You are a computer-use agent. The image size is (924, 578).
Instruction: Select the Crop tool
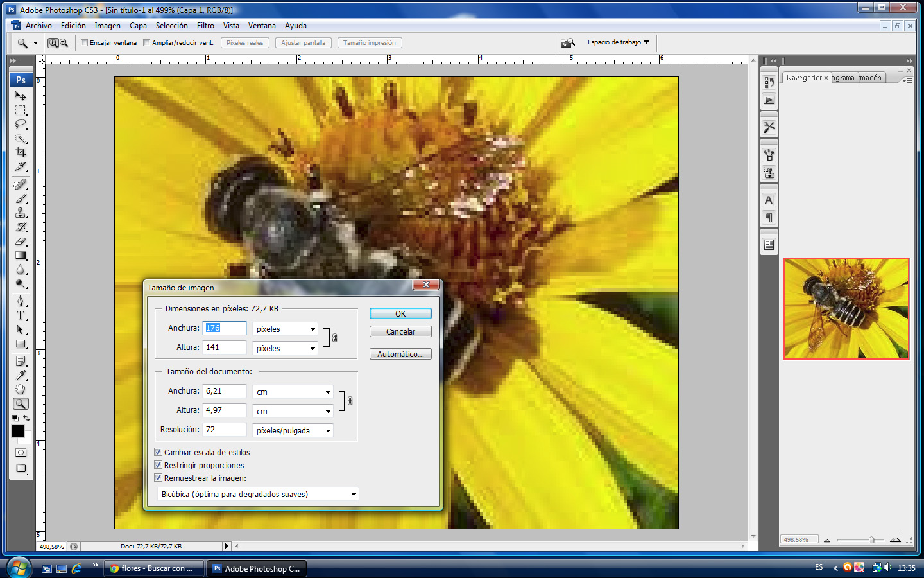21,152
